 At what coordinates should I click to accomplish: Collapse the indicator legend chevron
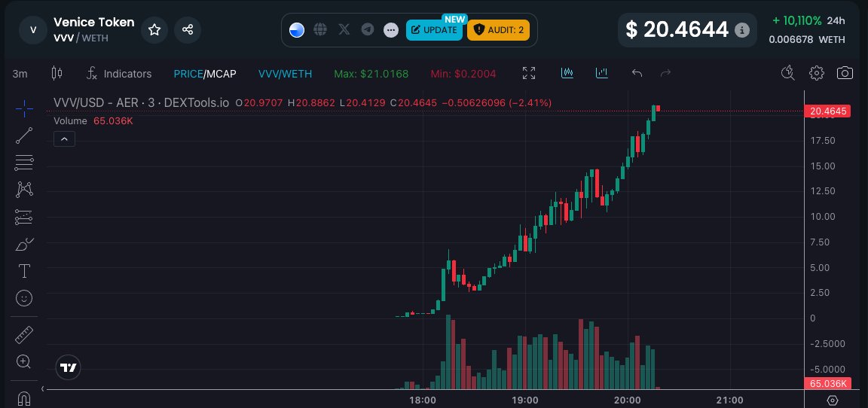pyautogui.click(x=64, y=139)
